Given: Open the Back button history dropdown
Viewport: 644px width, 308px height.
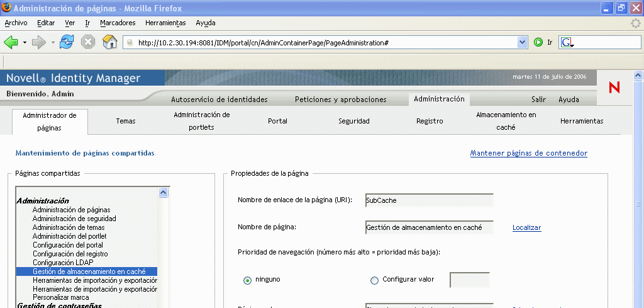Looking at the screenshot, I should point(25,42).
